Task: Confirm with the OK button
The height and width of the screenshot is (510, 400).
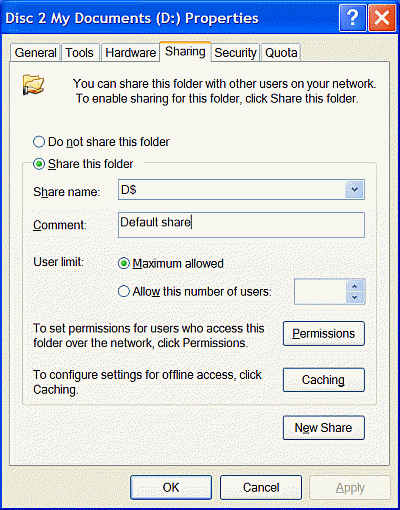Action: click(x=171, y=487)
